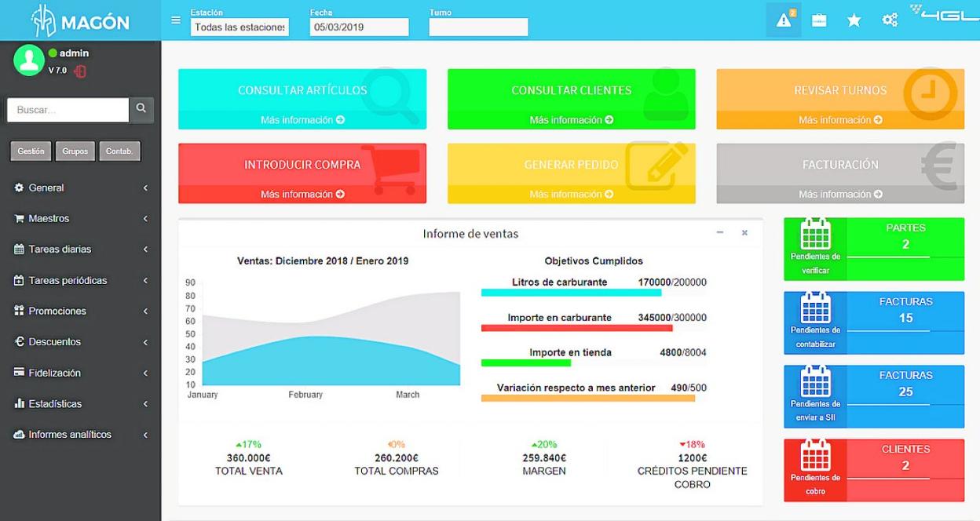Switch to the Contab. tab

tap(119, 151)
